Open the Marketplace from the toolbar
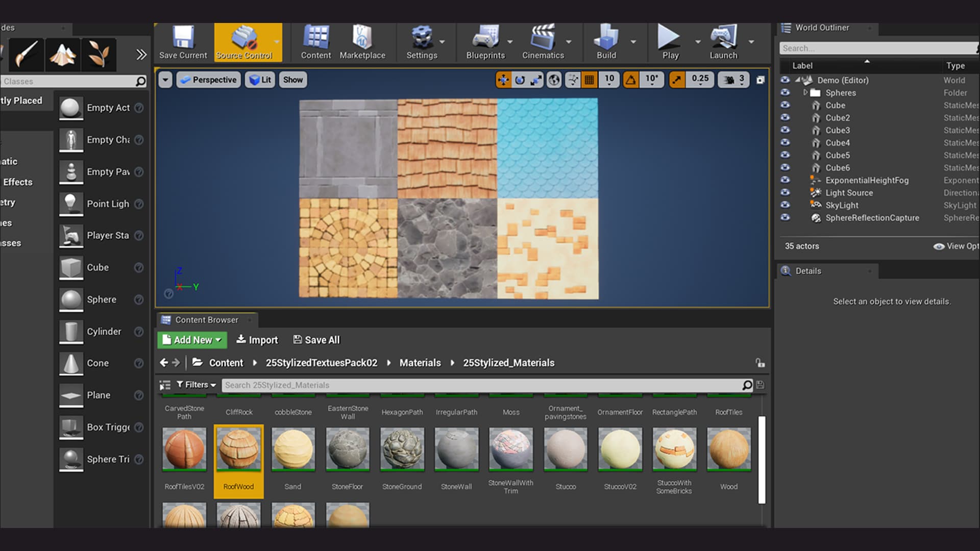980x551 pixels. pyautogui.click(x=362, y=42)
